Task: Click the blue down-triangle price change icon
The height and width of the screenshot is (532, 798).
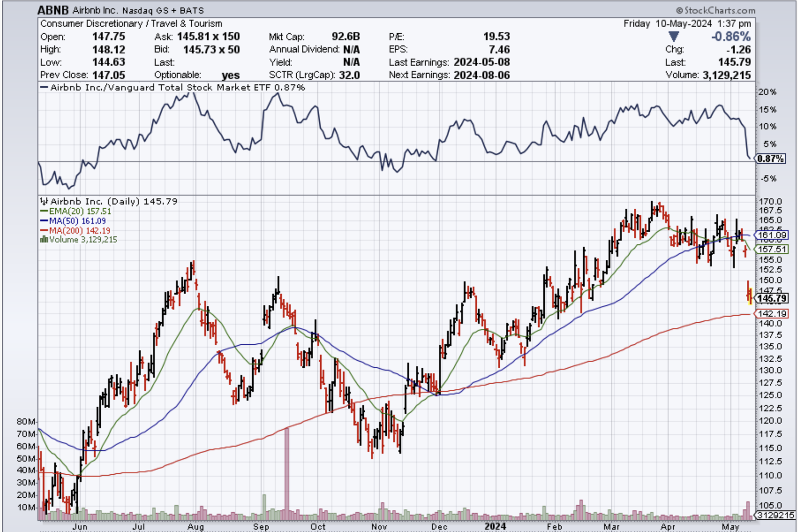Action: 674,37
